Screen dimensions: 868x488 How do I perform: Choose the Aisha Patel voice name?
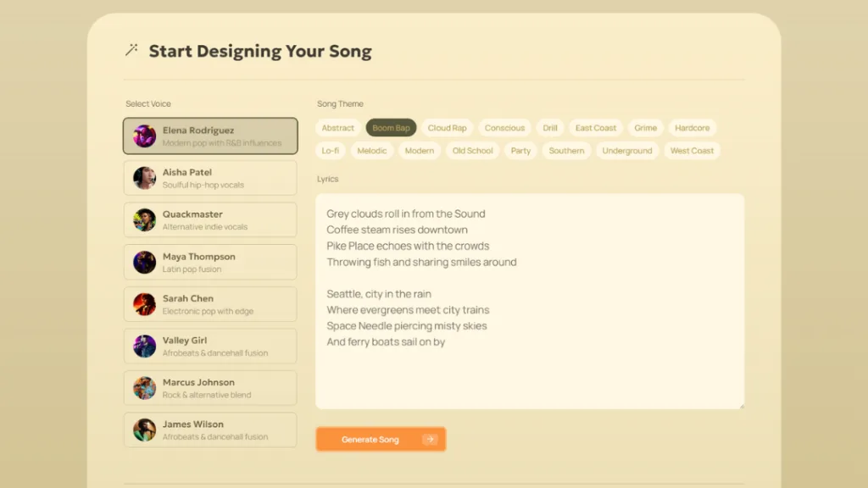pos(187,172)
